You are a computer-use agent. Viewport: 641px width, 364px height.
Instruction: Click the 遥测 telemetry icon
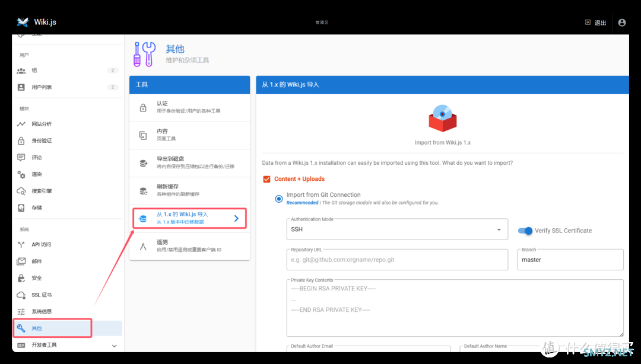(143, 247)
